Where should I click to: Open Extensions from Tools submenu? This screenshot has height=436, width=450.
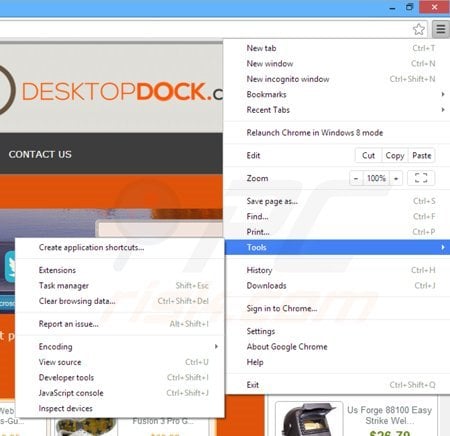coord(120,270)
